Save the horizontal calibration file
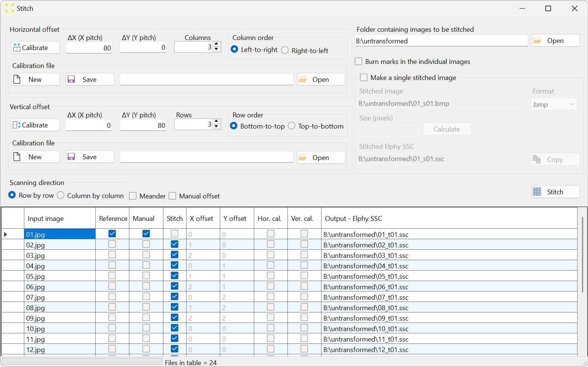 click(90, 79)
